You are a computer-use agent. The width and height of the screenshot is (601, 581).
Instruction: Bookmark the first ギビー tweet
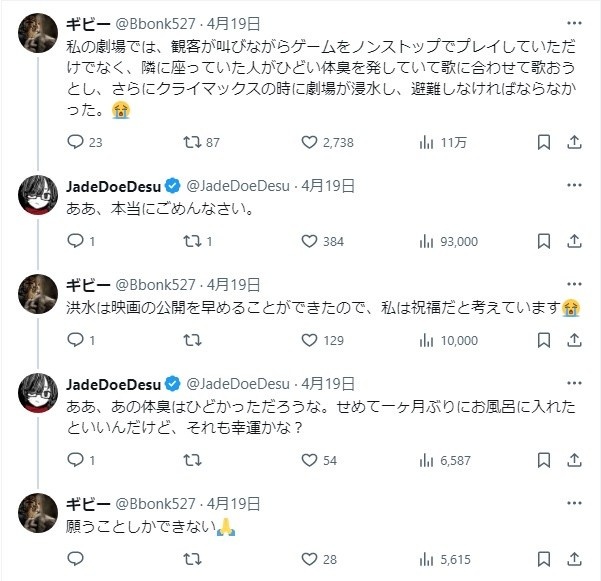click(543, 143)
